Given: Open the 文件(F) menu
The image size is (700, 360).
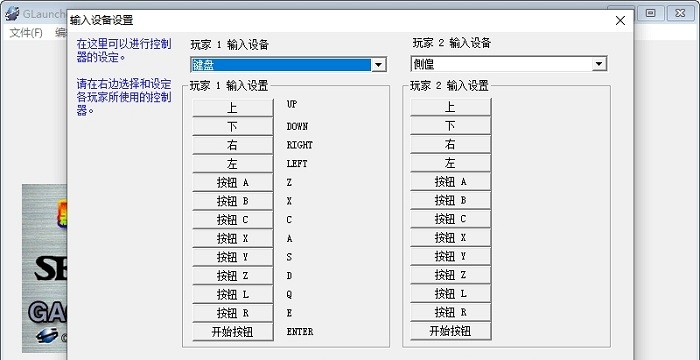Looking at the screenshot, I should pyautogui.click(x=26, y=33).
